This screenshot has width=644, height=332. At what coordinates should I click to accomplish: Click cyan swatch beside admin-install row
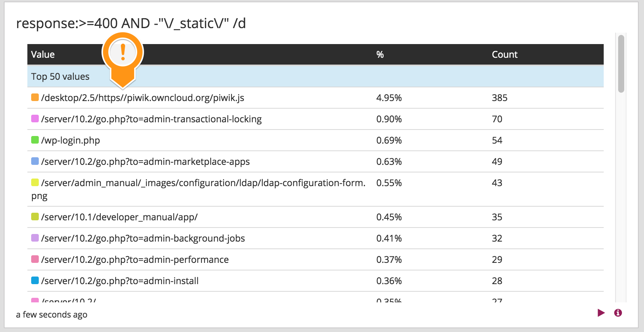pos(35,280)
